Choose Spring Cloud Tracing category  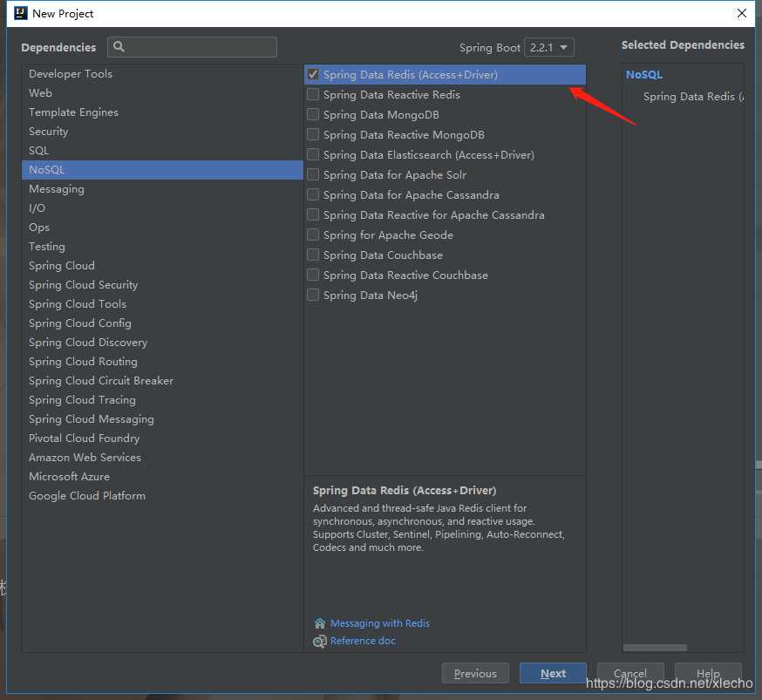click(162, 400)
